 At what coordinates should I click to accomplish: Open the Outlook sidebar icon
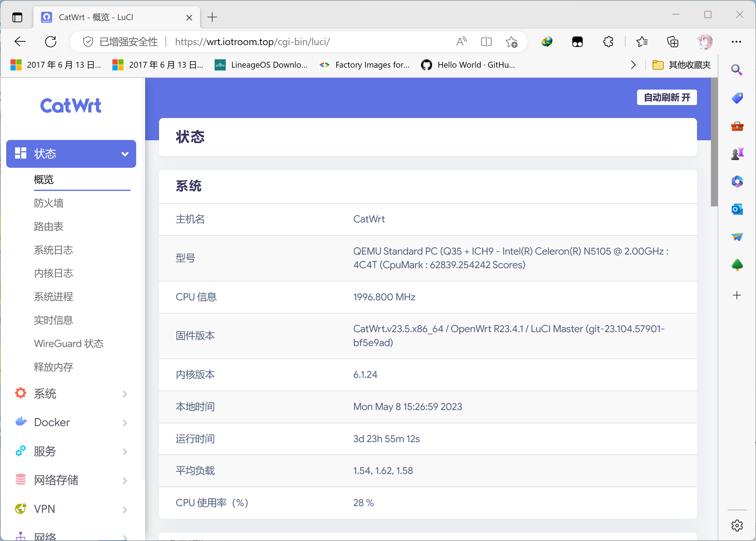pos(737,209)
